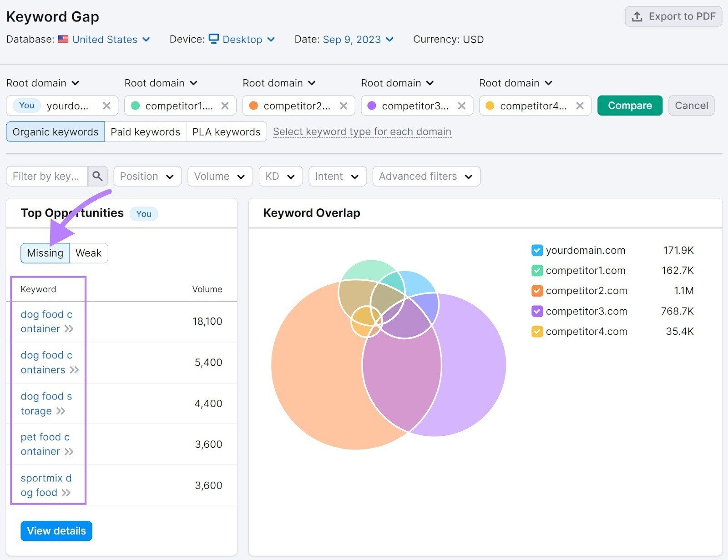
Task: Open the 'dog food storage' keyword link
Action: [x=45, y=404]
